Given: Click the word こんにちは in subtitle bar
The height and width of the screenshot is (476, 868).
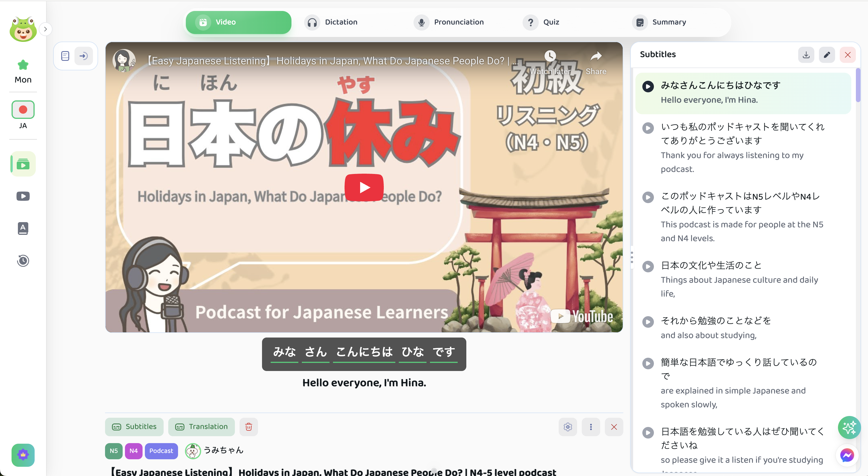Looking at the screenshot, I should click(364, 352).
